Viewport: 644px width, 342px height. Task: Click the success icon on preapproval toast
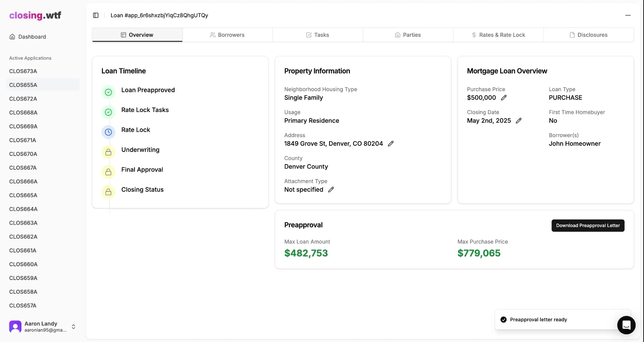tap(503, 320)
